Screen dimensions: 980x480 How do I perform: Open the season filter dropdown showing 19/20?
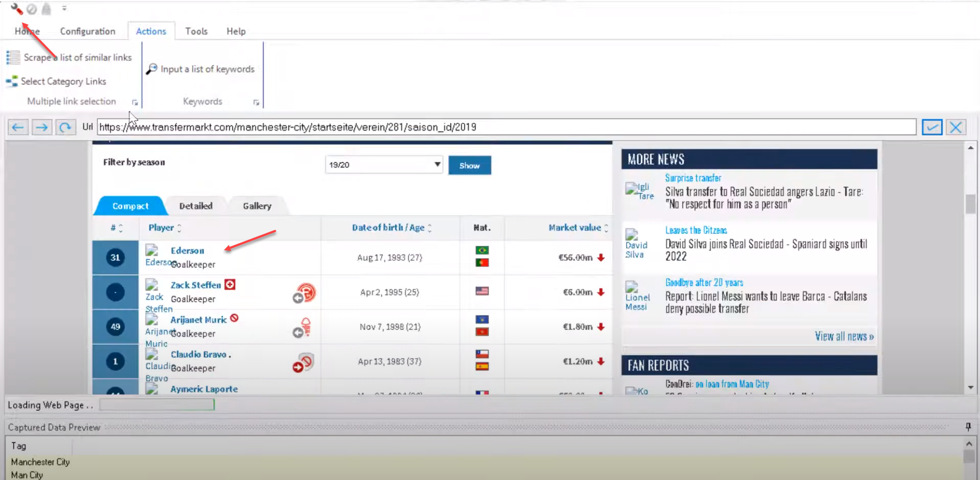tap(384, 165)
